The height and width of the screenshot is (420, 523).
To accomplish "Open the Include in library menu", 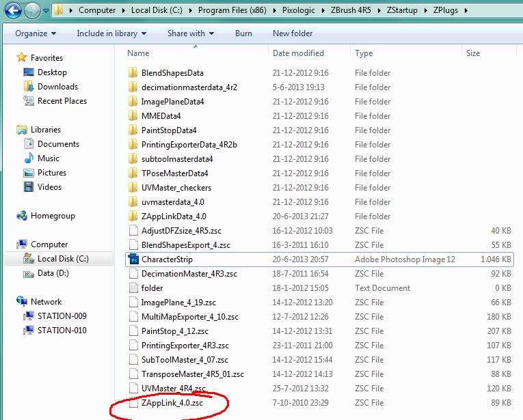I will [x=111, y=33].
